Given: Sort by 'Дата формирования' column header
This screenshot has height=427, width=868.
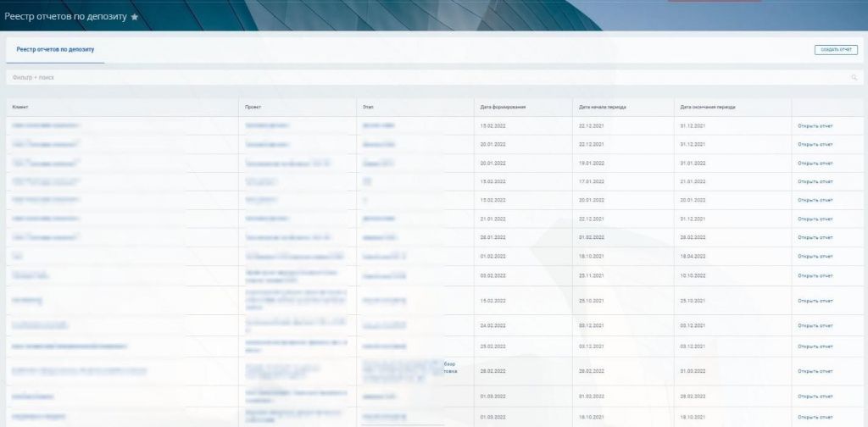Looking at the screenshot, I should [x=503, y=108].
